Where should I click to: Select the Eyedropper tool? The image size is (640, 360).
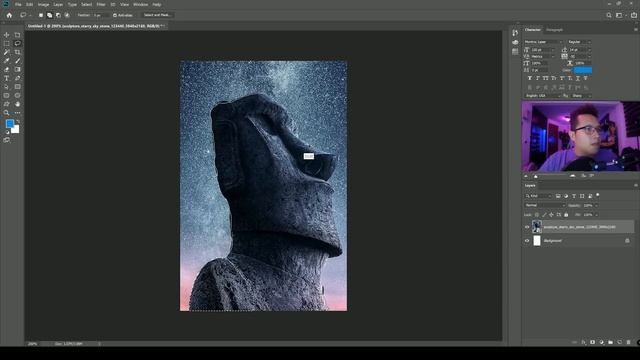pyautogui.click(x=7, y=61)
